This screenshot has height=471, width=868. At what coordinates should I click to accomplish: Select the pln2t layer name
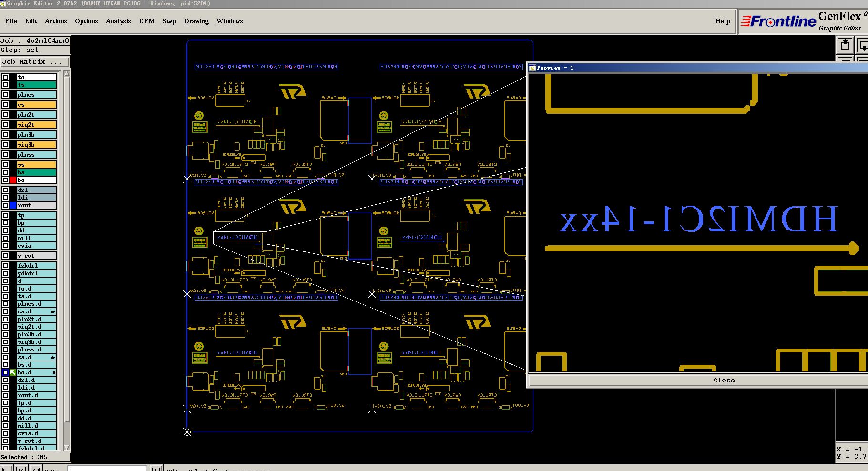(x=37, y=115)
